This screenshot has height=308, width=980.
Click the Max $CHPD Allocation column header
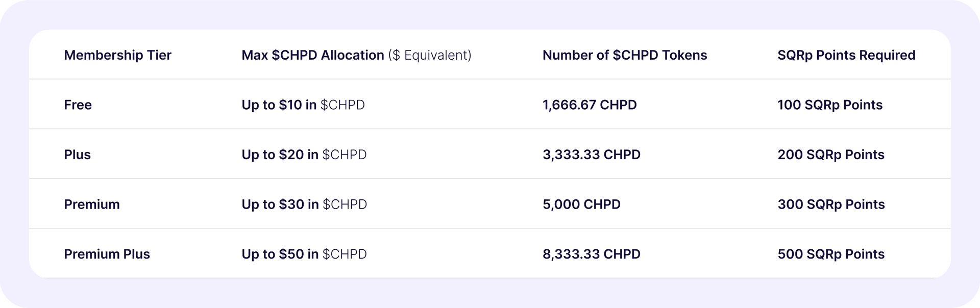[x=356, y=55]
